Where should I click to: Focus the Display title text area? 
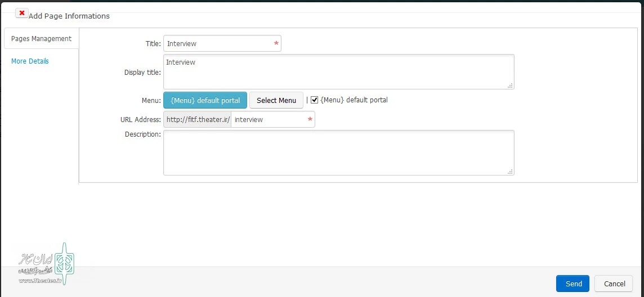pos(338,72)
